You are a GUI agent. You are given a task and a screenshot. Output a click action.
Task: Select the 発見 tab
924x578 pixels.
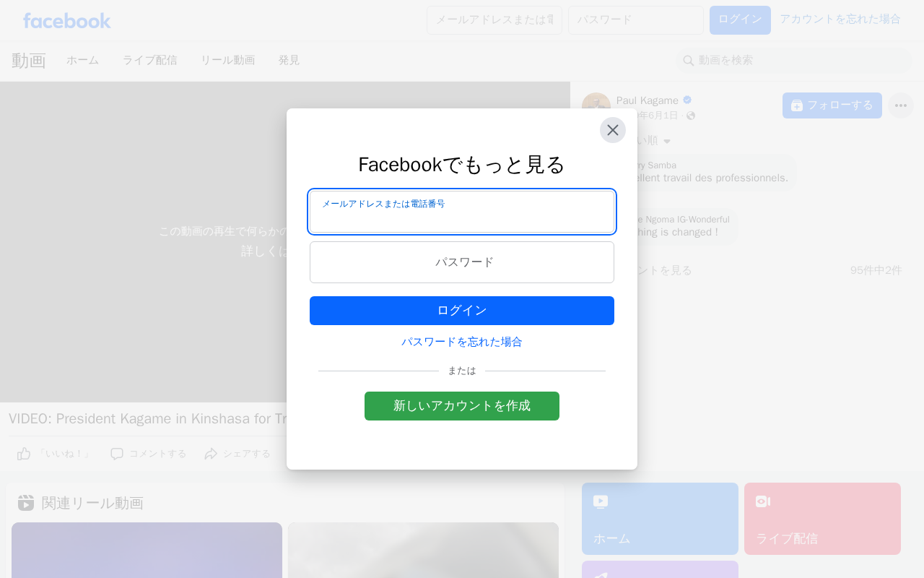point(289,61)
